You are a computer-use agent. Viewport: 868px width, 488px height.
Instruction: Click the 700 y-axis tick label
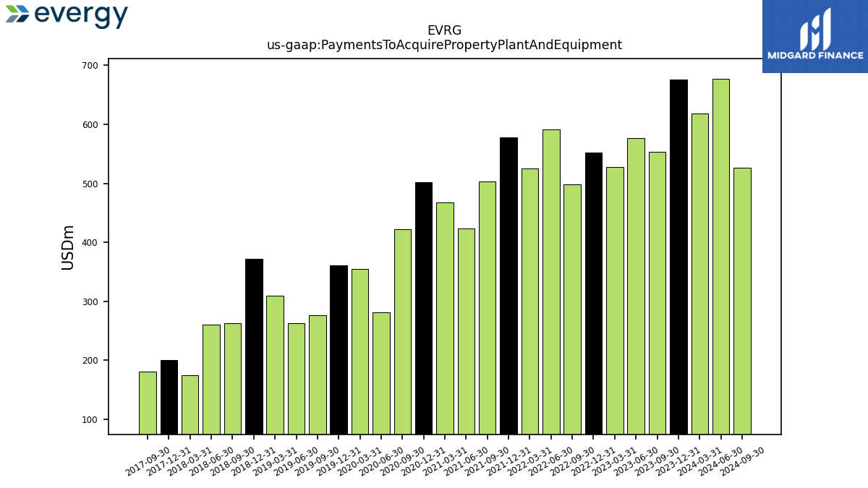91,66
